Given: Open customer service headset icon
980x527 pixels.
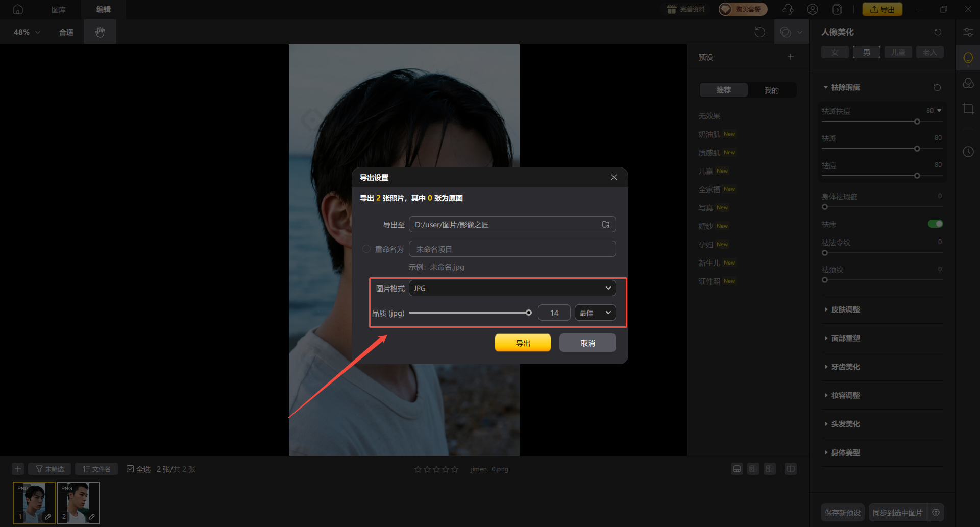Looking at the screenshot, I should click(788, 9).
